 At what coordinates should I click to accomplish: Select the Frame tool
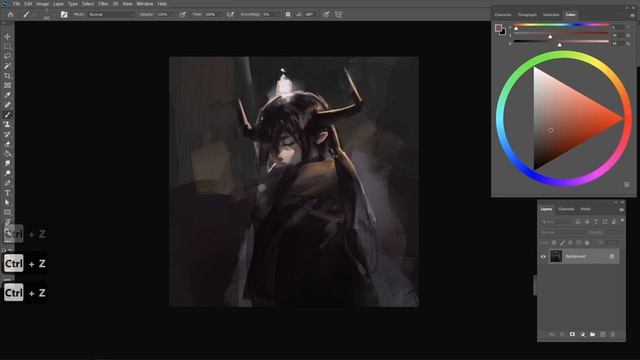click(x=7, y=85)
